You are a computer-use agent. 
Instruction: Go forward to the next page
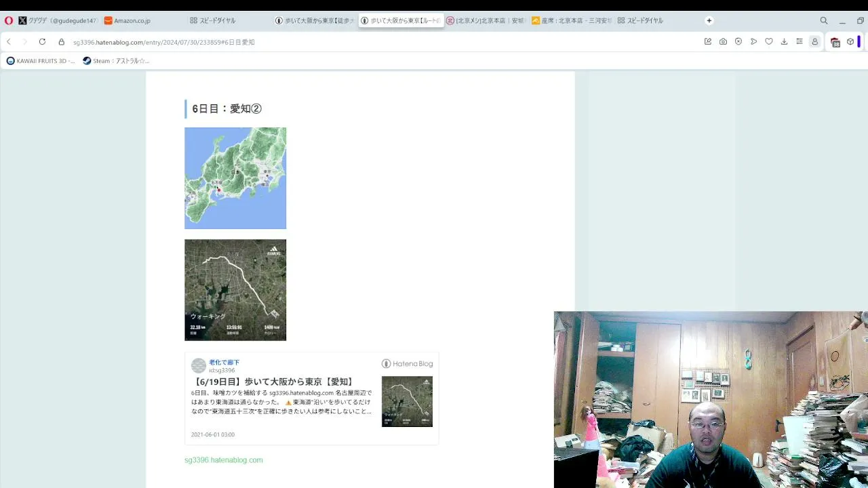(25, 42)
